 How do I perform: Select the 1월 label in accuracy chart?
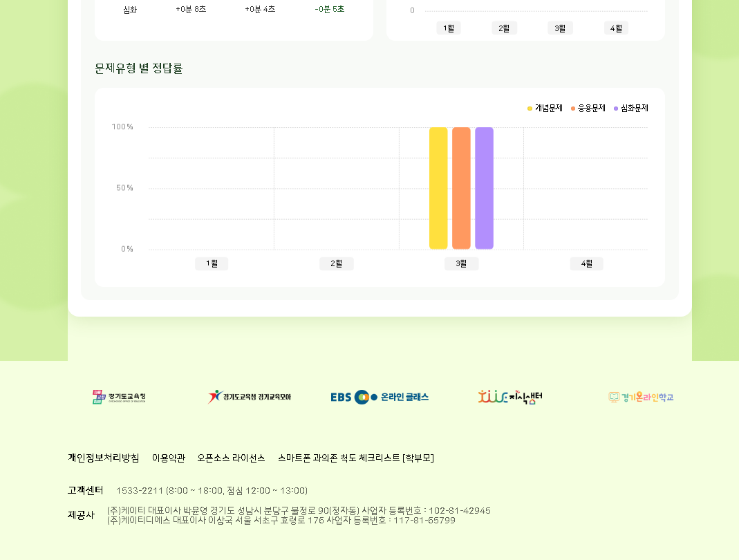212,263
